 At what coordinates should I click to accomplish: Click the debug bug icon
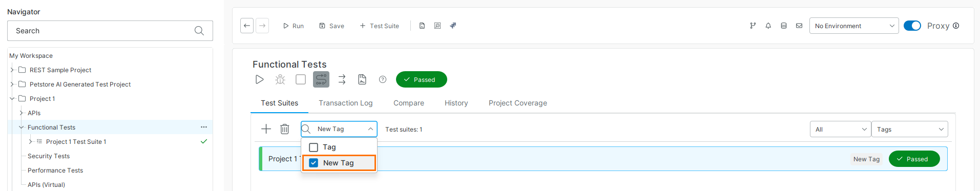280,79
